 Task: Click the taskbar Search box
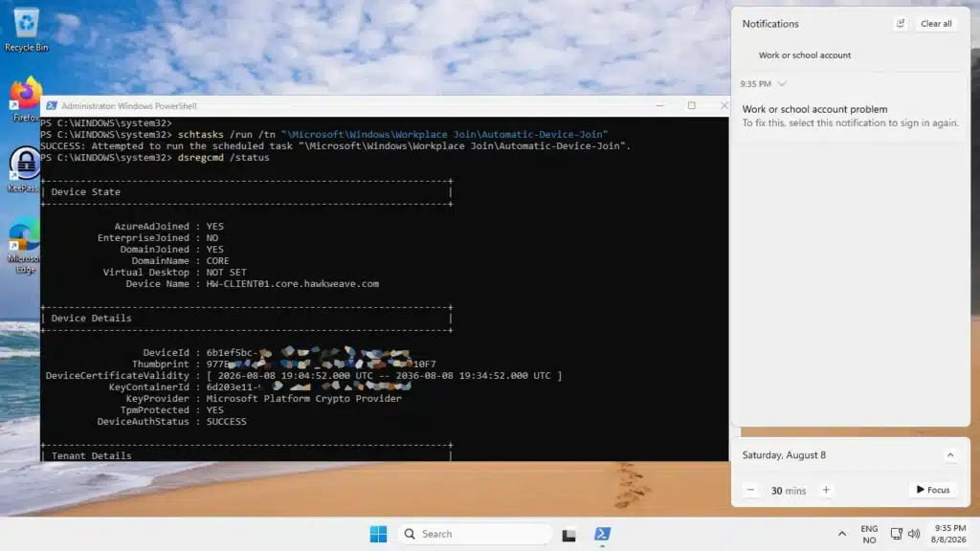475,534
